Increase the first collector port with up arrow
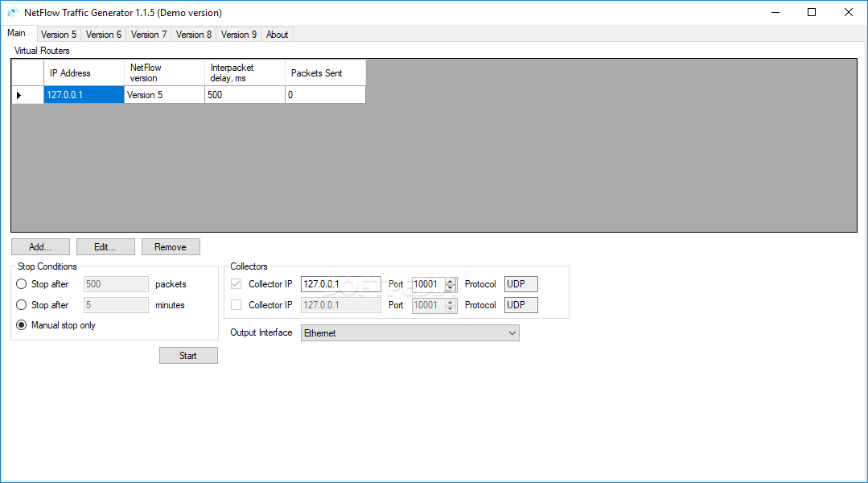The height and width of the screenshot is (483, 868). pos(450,281)
